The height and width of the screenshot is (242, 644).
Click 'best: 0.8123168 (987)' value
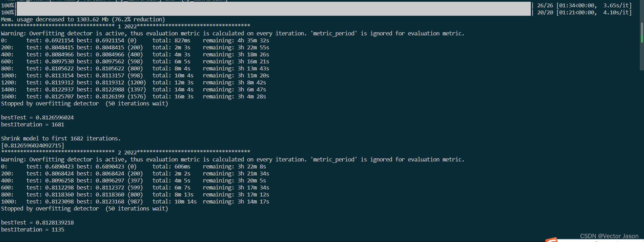(x=110, y=201)
